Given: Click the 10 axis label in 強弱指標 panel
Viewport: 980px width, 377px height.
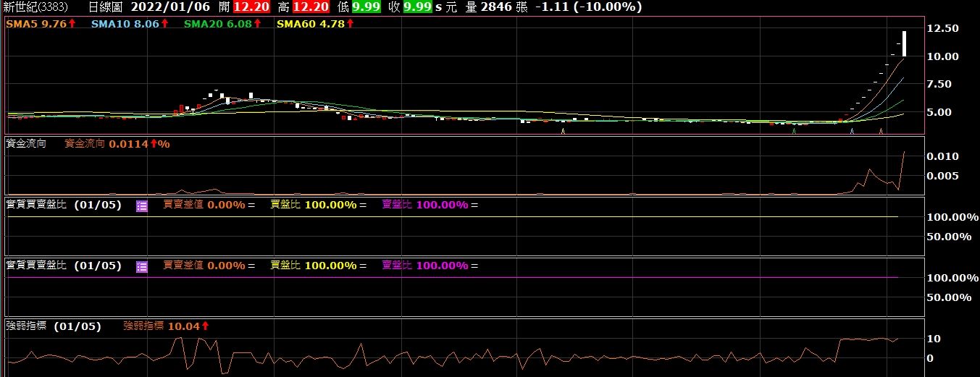Looking at the screenshot, I should click(x=934, y=339).
